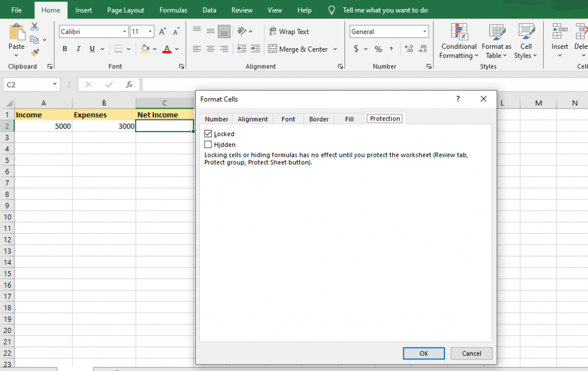The width and height of the screenshot is (588, 371).
Task: Click the Increase Font Size icon
Action: tap(163, 32)
